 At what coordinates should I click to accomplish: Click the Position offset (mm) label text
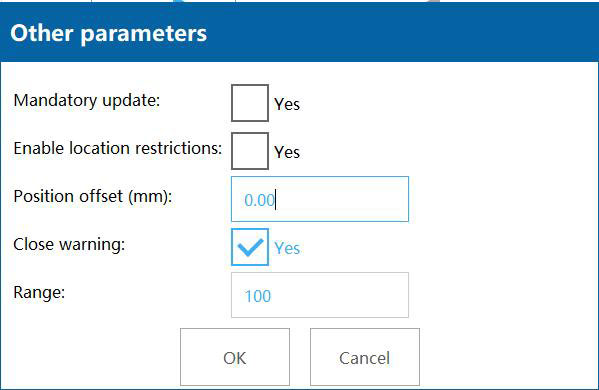coord(93,197)
